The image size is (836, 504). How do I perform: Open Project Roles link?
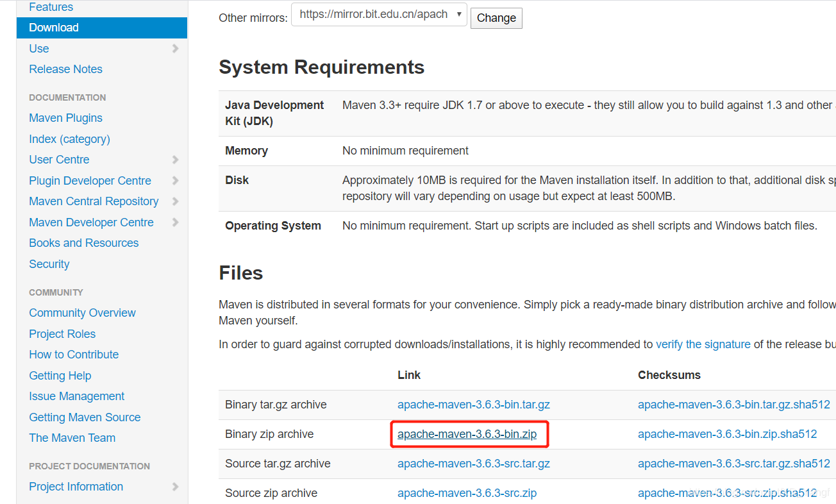pos(62,334)
